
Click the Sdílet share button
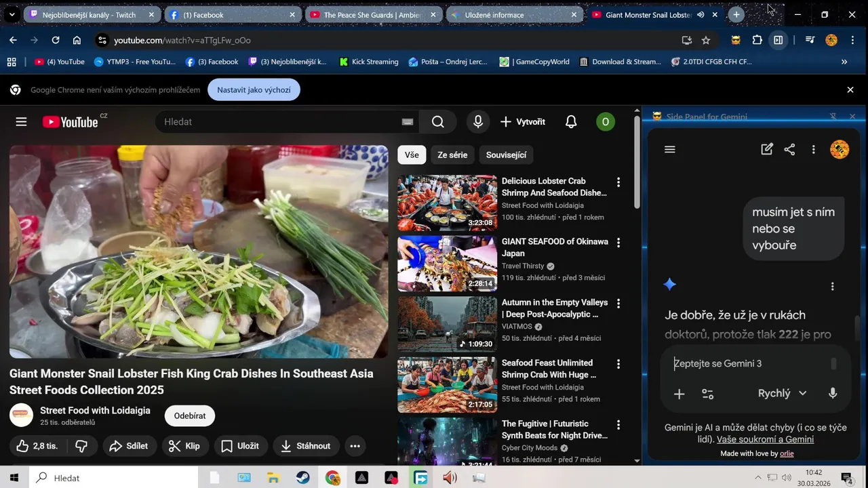pos(129,446)
